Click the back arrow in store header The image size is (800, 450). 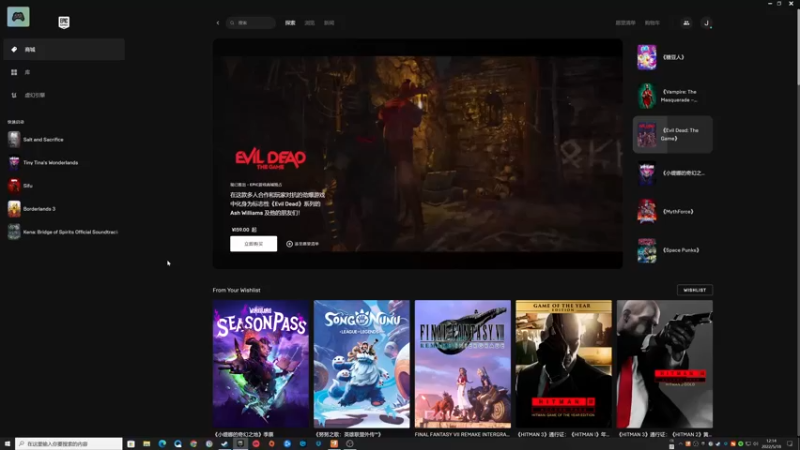[x=218, y=23]
